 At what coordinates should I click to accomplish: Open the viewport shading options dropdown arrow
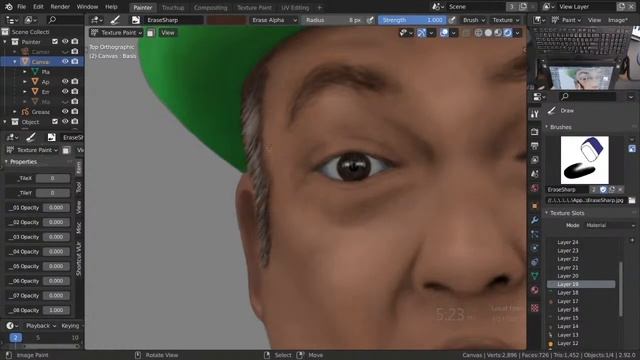pyautogui.click(x=518, y=33)
